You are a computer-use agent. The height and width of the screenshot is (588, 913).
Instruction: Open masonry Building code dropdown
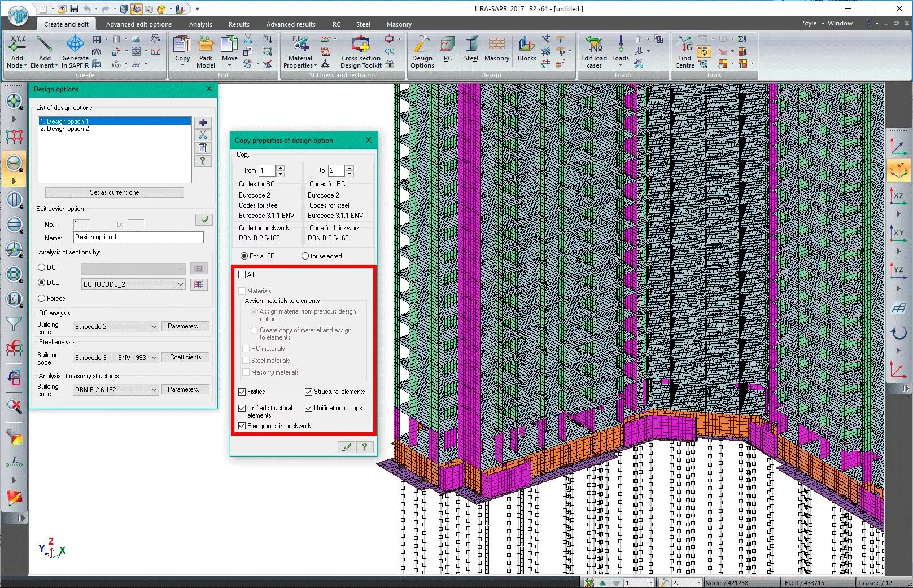tap(116, 390)
